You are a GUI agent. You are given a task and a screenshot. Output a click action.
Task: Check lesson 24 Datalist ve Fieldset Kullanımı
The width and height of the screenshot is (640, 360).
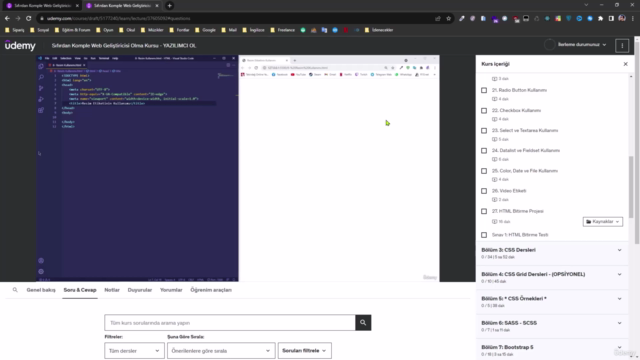[484, 151]
